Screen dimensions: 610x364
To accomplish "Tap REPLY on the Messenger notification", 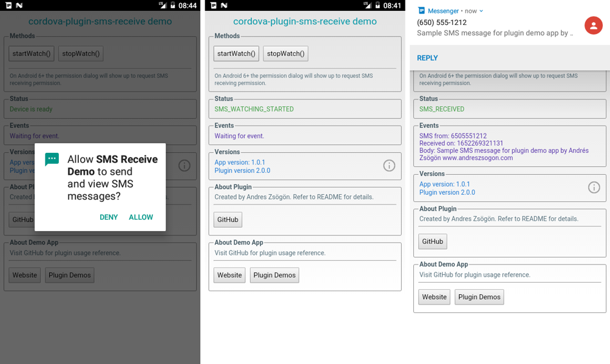I will pos(427,58).
